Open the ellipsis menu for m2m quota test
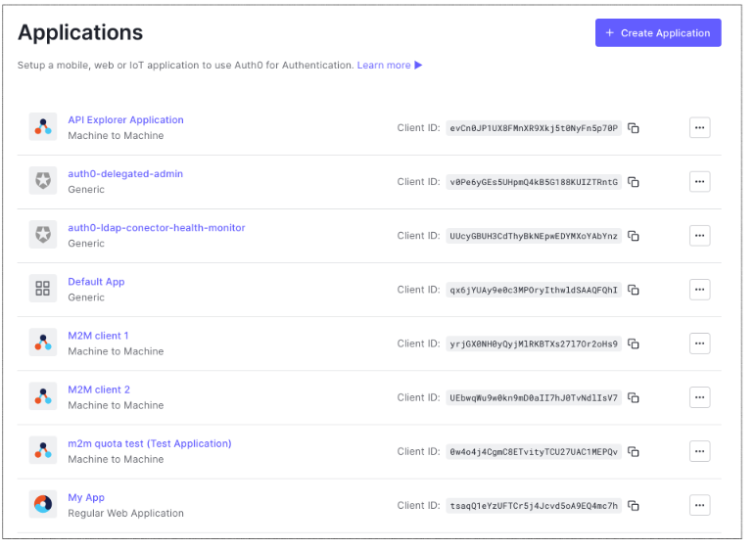Screen dimensions: 756x549 coord(699,451)
